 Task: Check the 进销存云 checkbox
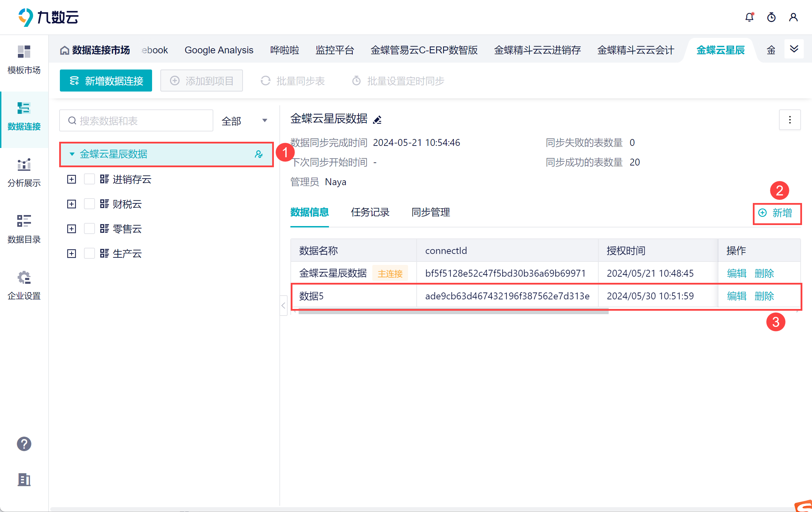(89, 179)
